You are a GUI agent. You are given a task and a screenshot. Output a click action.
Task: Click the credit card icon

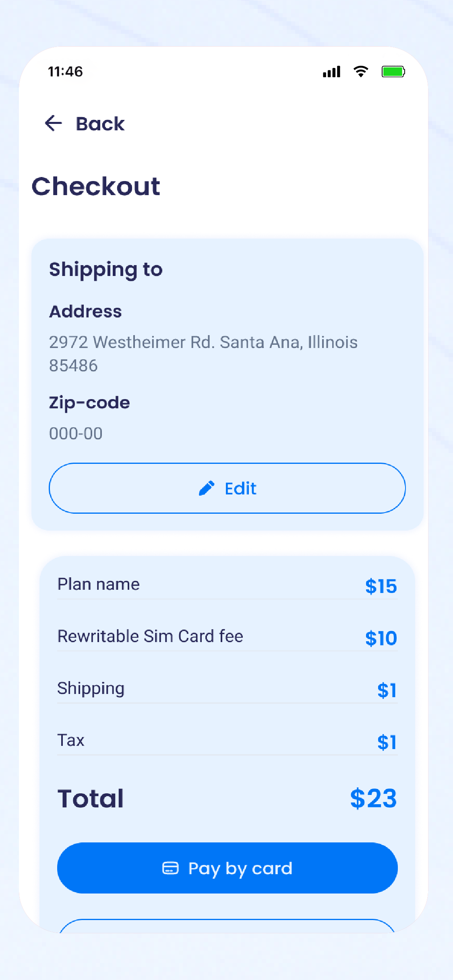point(170,868)
